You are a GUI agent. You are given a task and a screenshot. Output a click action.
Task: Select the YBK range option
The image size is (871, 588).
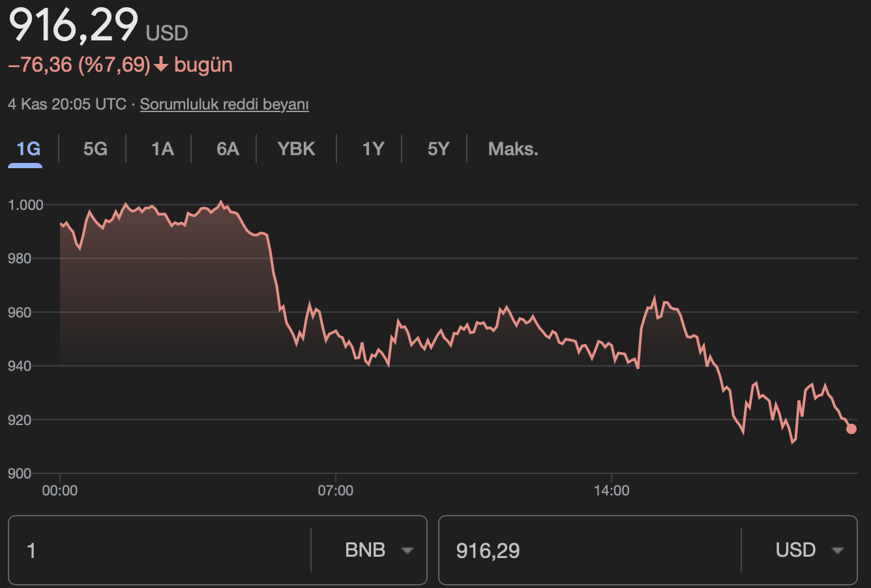[x=297, y=149]
